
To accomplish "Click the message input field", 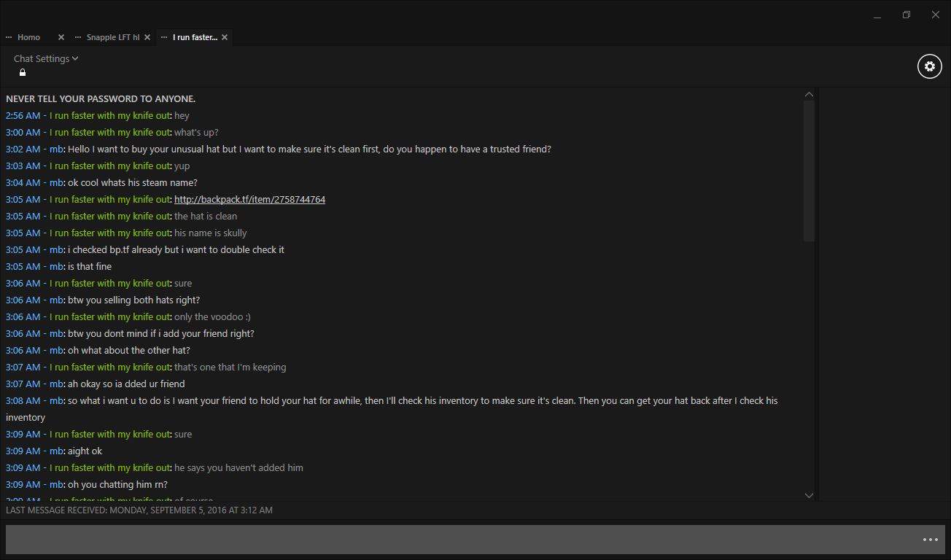I will (x=459, y=540).
